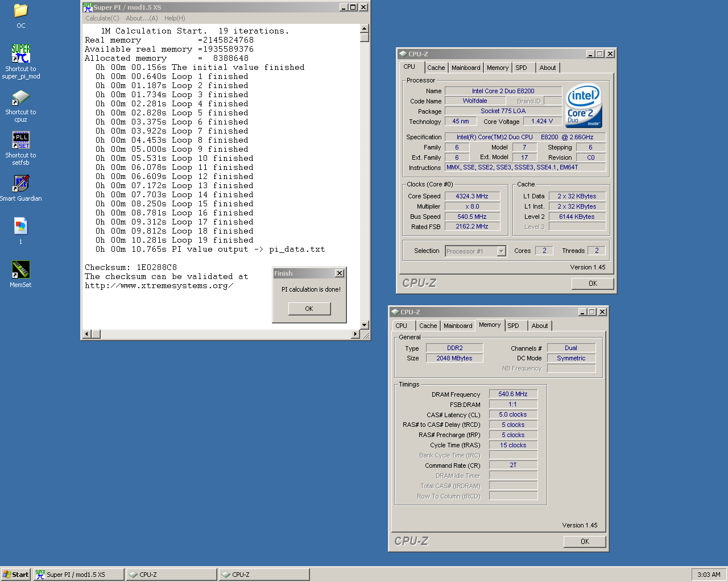Viewport: 728px width, 582px height.
Task: Click Super PI vertical scrollbar up arrow
Action: [365, 28]
